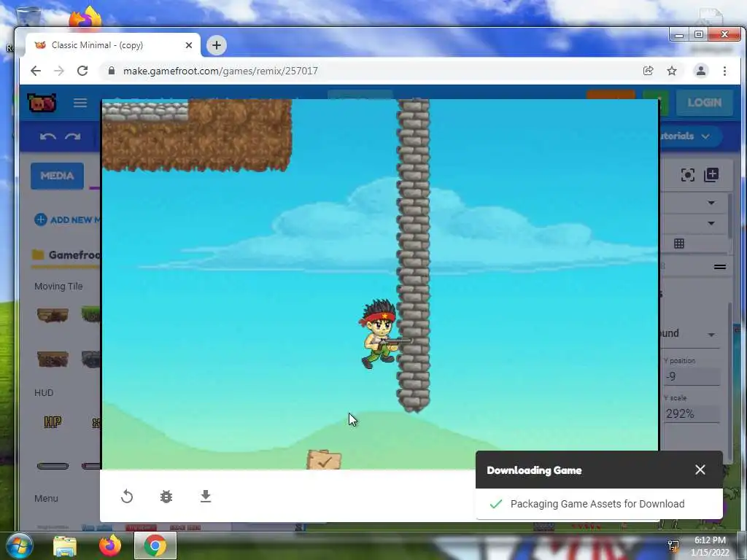Viewport: 747px width, 560px height.
Task: Close the Classic Minimal browser tab
Action: 189,45
